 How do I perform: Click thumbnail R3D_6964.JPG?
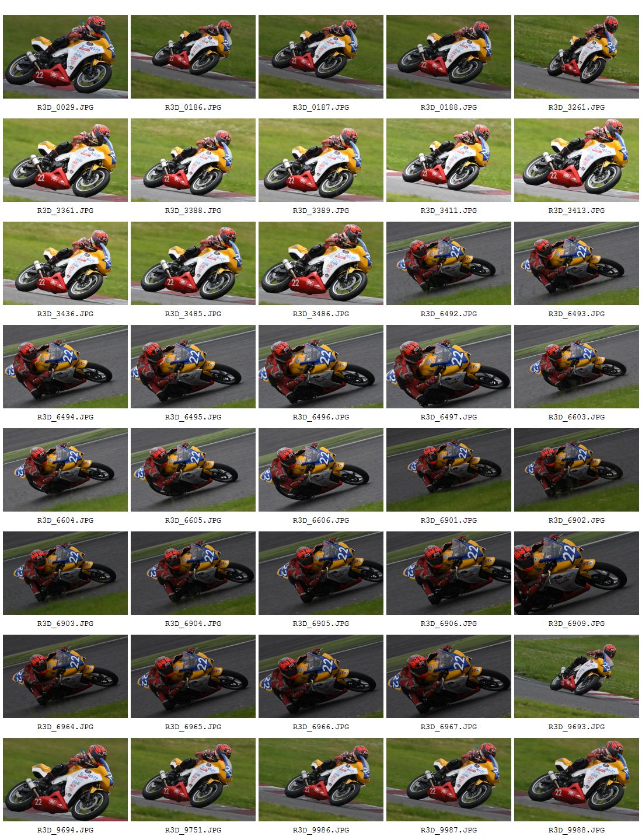[x=65, y=676]
